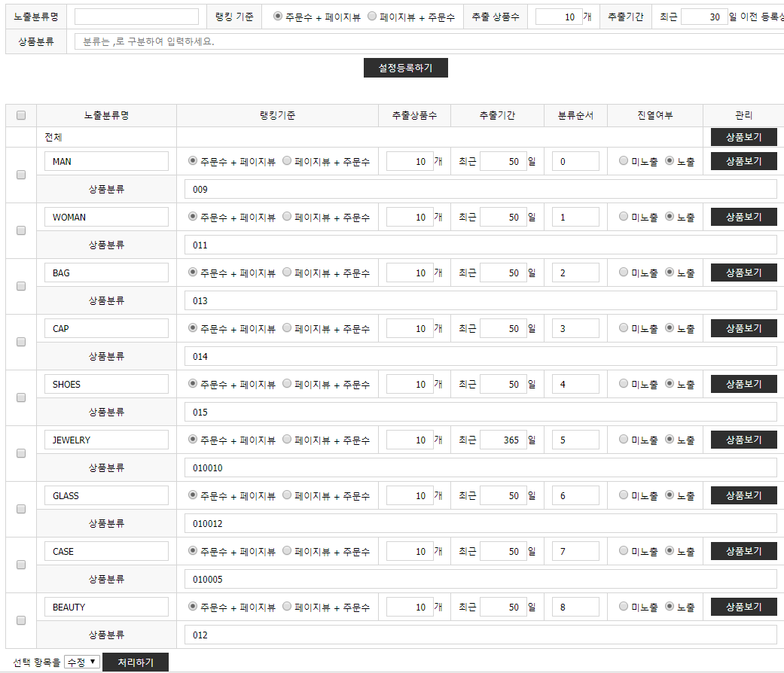Screen dimensions: 784x673
Task: Click the top 상품분류 input field
Action: point(429,41)
